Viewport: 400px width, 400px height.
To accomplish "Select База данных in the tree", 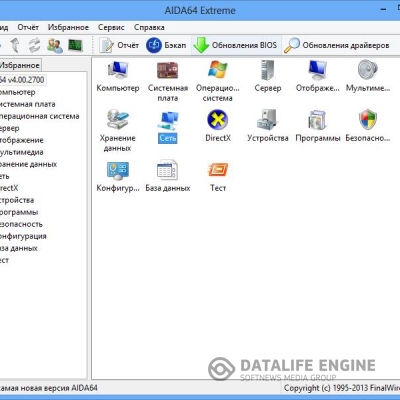I will pos(19,248).
